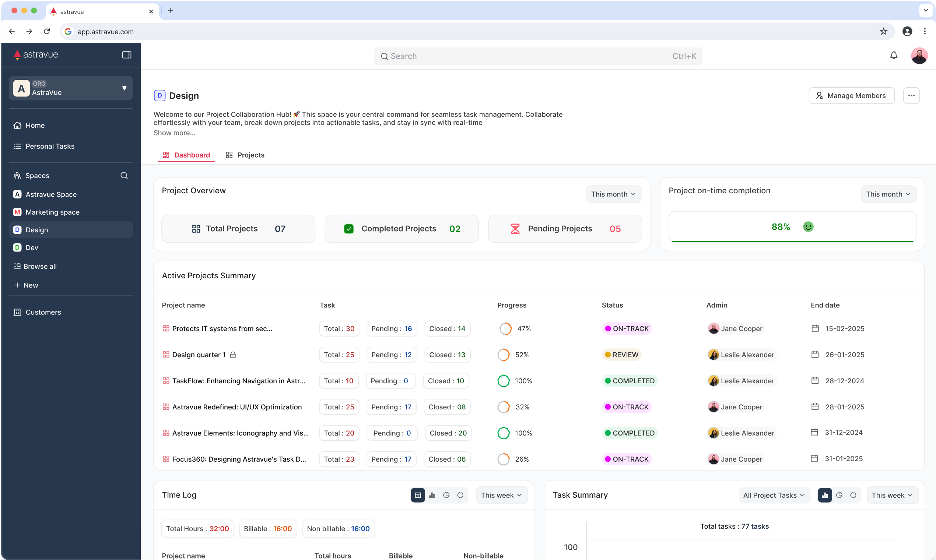Open Task Summary This week dropdown
Screen dimensions: 936x560
[x=892, y=495]
